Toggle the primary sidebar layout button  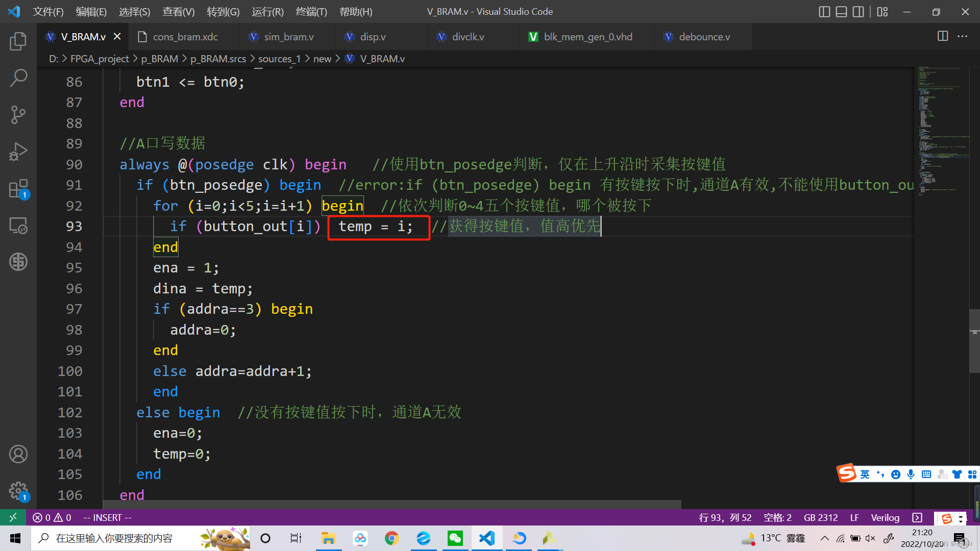pyautogui.click(x=824, y=12)
